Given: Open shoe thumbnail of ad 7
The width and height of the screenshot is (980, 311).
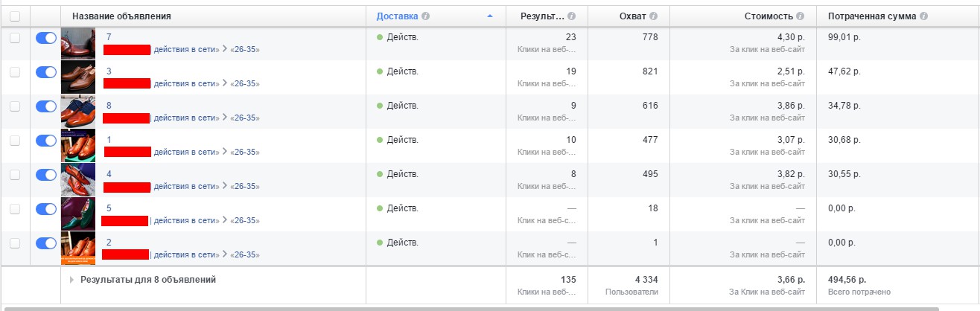Looking at the screenshot, I should pos(78,44).
